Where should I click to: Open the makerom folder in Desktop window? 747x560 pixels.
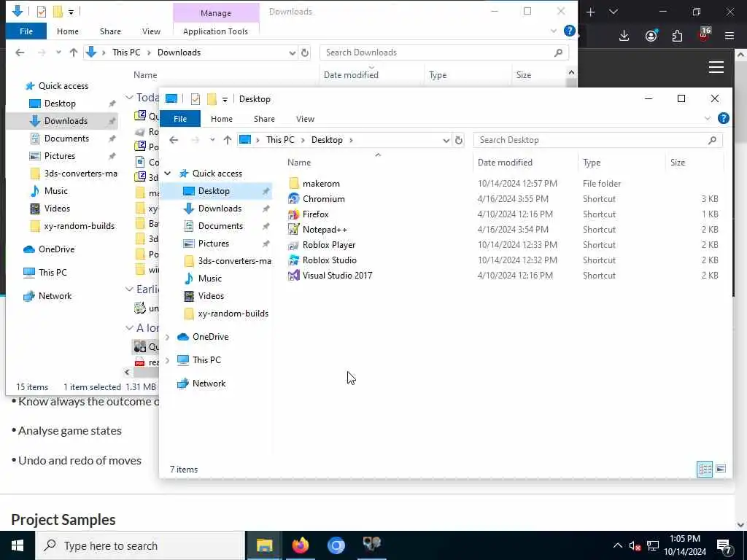321,183
